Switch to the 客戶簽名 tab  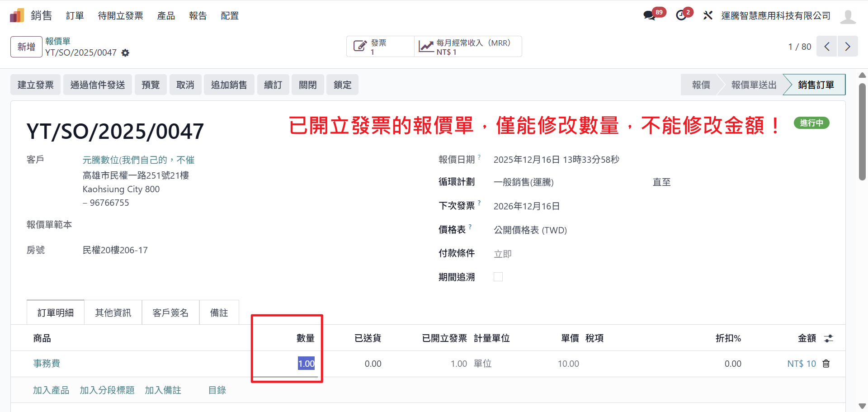[x=170, y=313]
